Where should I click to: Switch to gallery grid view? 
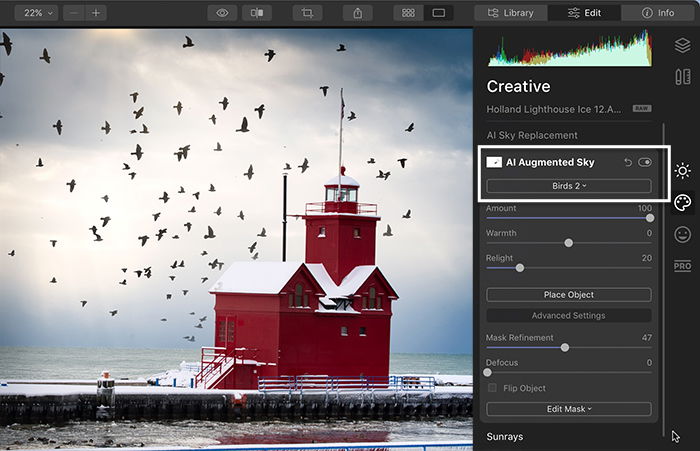(408, 13)
